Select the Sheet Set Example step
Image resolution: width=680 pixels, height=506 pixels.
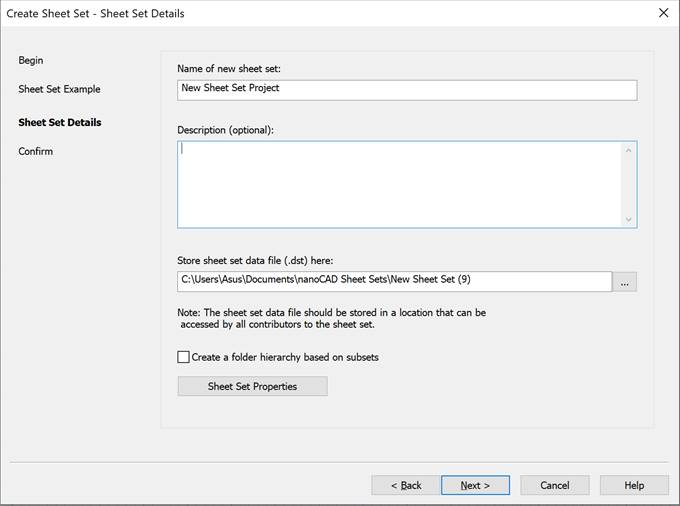(59, 90)
